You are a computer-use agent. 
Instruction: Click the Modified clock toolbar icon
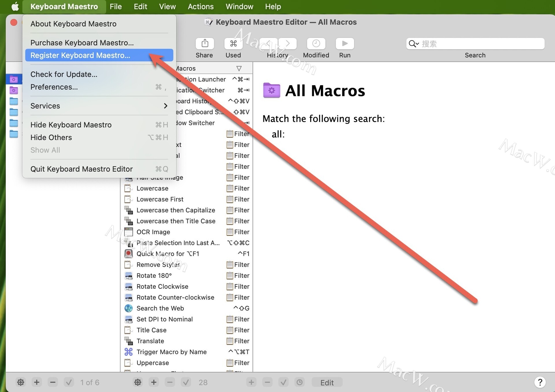(316, 44)
